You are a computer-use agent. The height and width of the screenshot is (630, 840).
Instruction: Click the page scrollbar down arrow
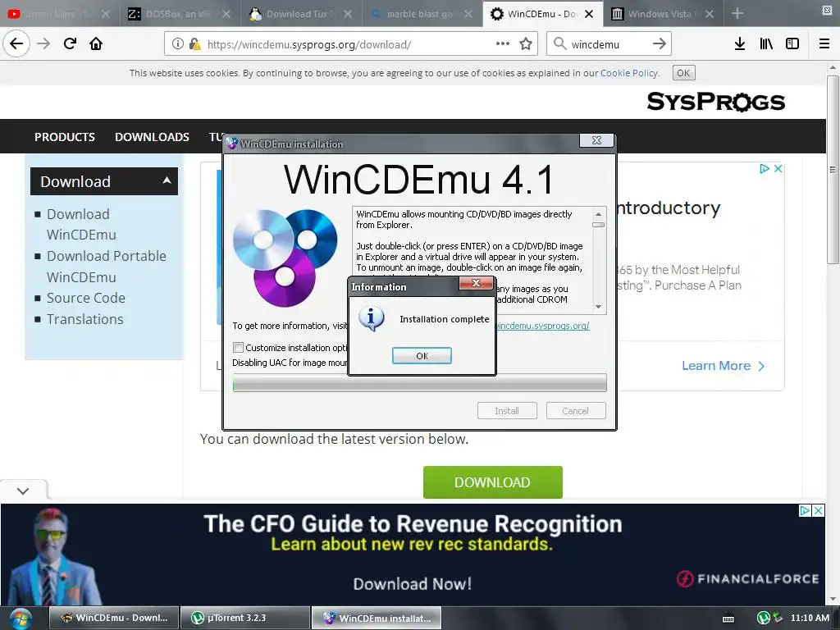pos(833,599)
